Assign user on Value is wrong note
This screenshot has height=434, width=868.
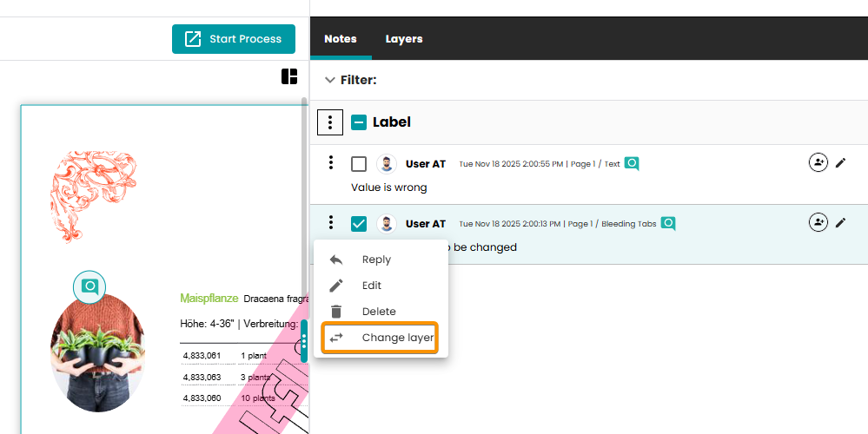pos(818,162)
